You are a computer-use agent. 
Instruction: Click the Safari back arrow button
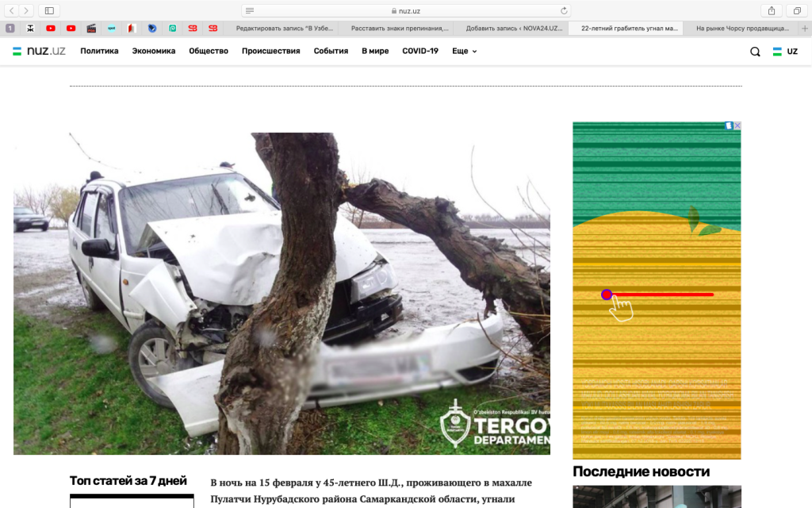[12, 10]
